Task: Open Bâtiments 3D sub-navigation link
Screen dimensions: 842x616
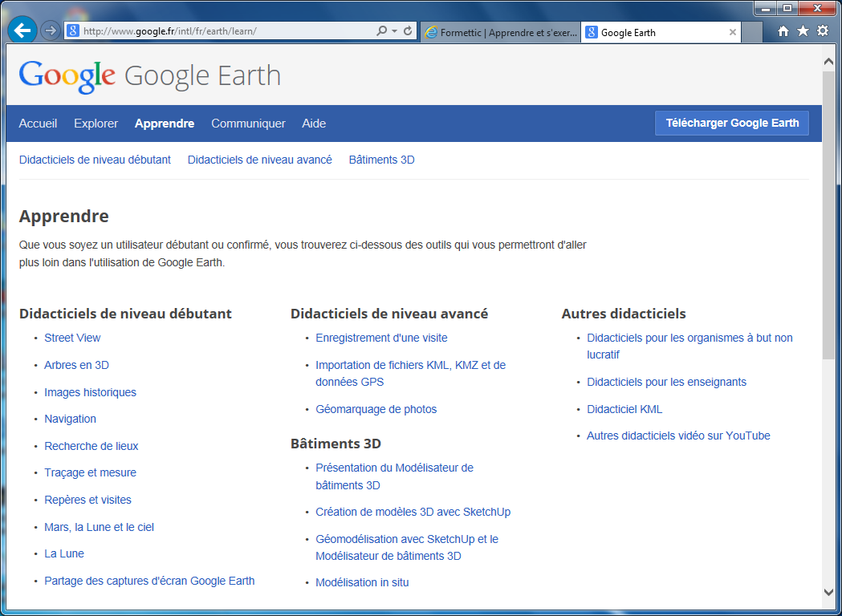Action: (x=382, y=160)
